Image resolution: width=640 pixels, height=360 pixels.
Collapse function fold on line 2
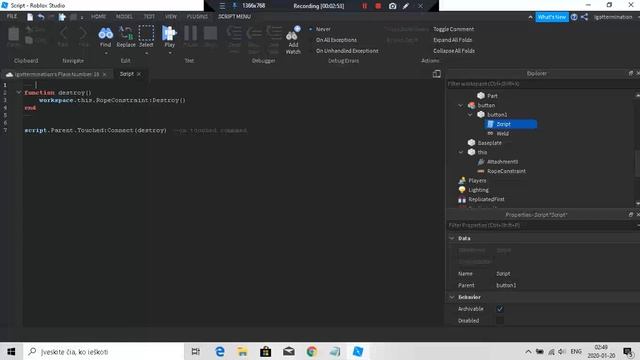tap(19, 93)
